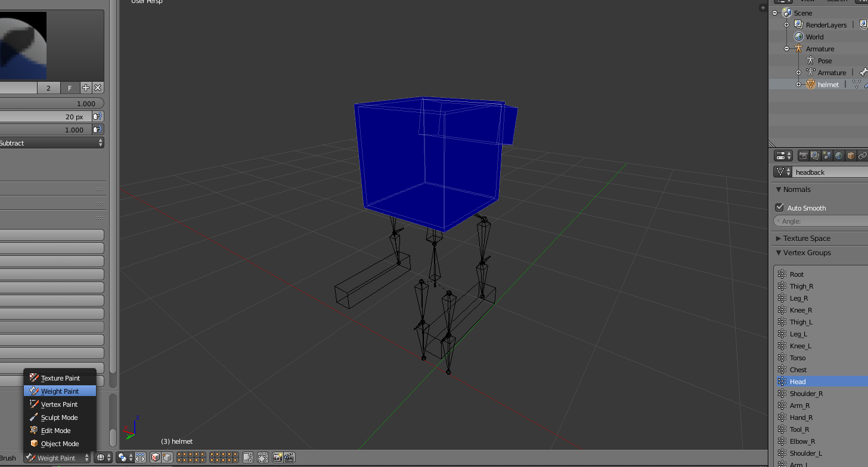Open the Subtract blend mode dropdown
The height and width of the screenshot is (467, 868).
(52, 143)
